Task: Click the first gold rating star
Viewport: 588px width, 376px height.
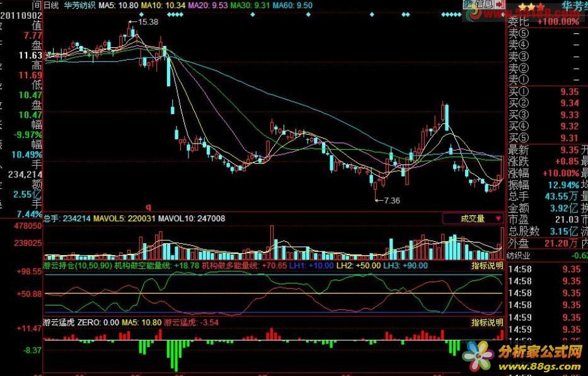Action: [x=522, y=8]
